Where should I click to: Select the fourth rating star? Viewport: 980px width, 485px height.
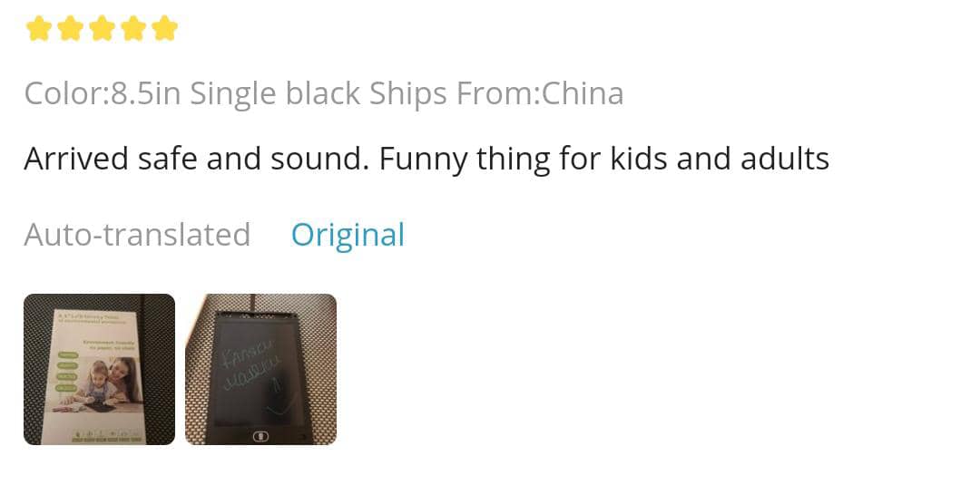pyautogui.click(x=132, y=29)
